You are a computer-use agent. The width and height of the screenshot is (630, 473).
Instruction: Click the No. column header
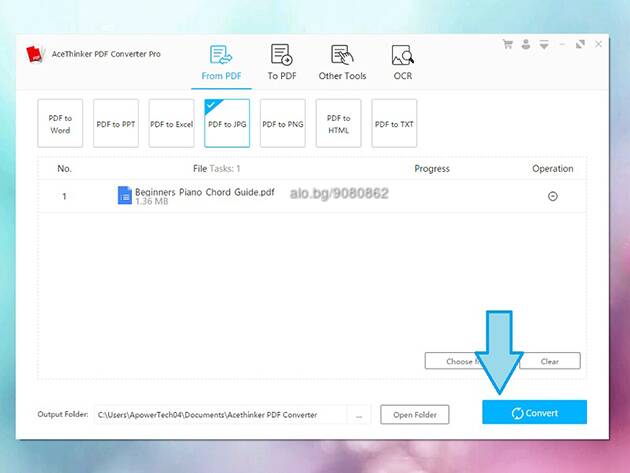click(x=64, y=169)
